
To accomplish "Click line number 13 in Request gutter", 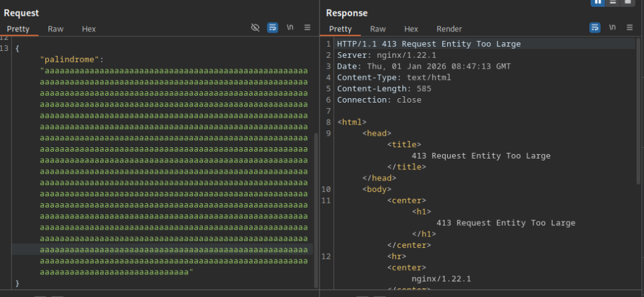I will click(4, 48).
